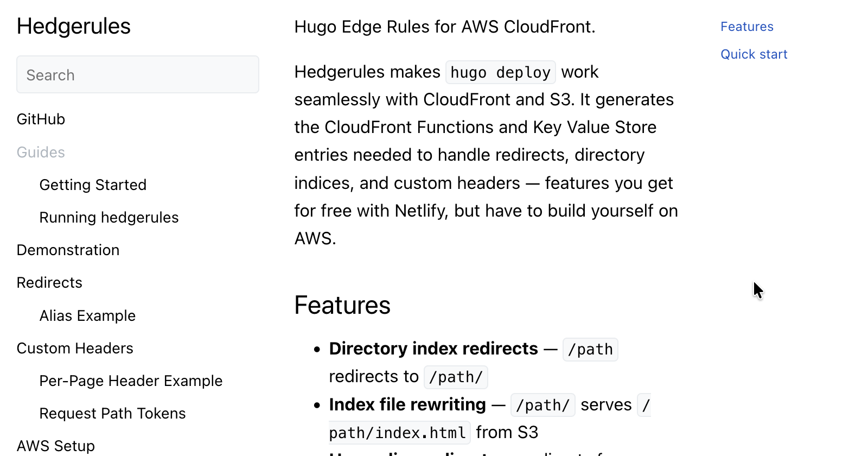
Task: Navigate to the Demonstration page
Action: click(x=68, y=250)
